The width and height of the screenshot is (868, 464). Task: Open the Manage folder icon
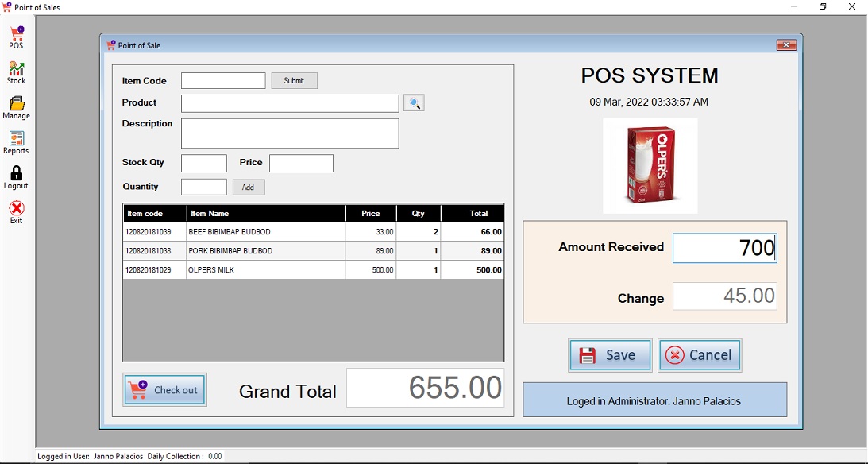click(x=16, y=105)
